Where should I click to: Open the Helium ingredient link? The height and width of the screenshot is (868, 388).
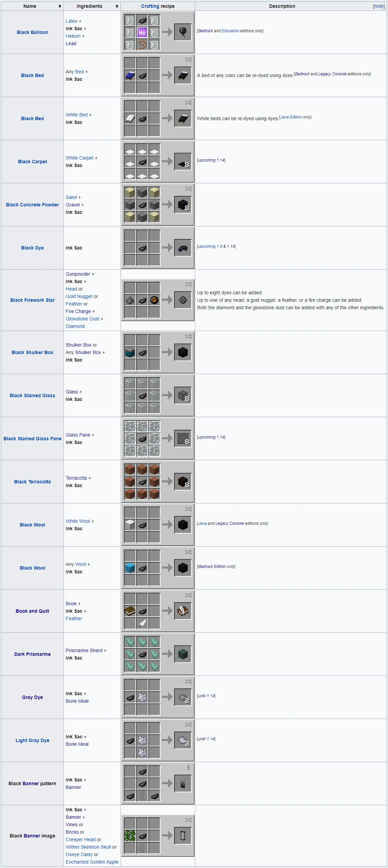[73, 36]
